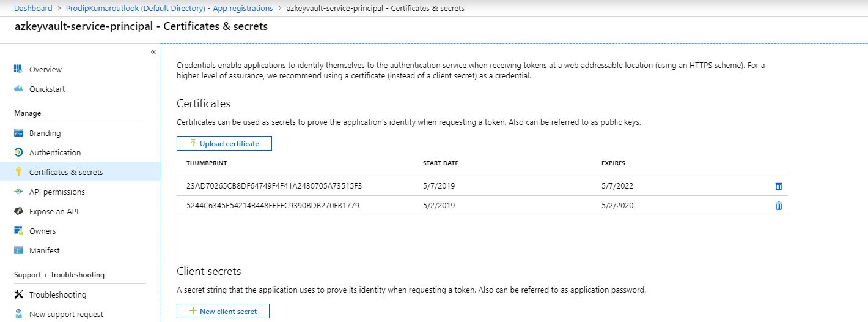Click the Overview grid icon
The width and height of the screenshot is (868, 322).
[x=18, y=69]
